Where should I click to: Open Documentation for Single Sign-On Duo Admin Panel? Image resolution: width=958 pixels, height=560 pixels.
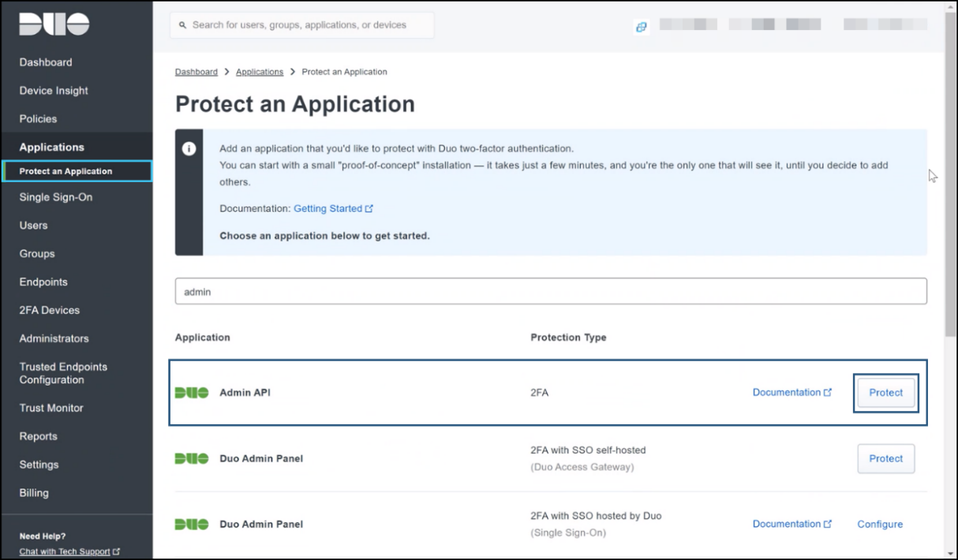pyautogui.click(x=787, y=525)
